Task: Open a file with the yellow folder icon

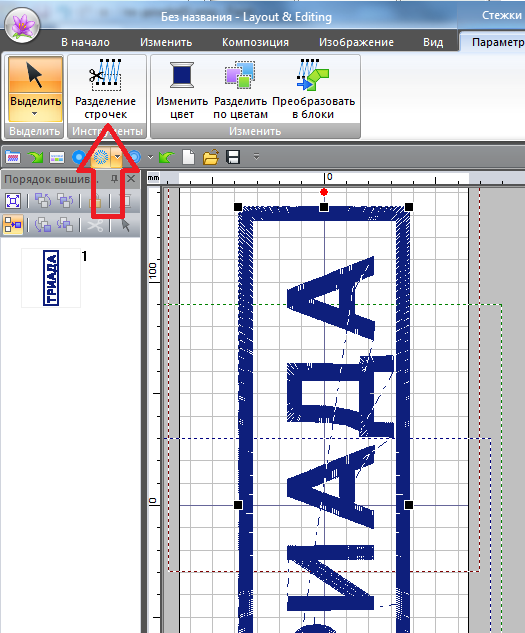Action: point(210,157)
